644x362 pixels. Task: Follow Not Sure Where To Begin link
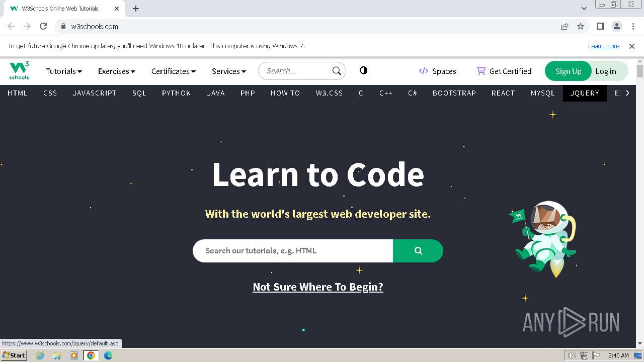click(318, 287)
